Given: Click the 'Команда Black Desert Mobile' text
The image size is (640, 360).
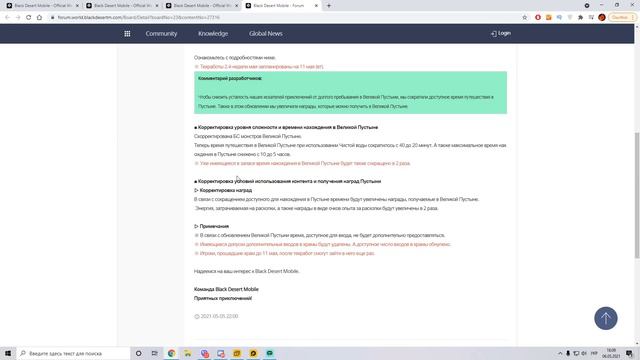Looking at the screenshot, I should (x=226, y=289).
